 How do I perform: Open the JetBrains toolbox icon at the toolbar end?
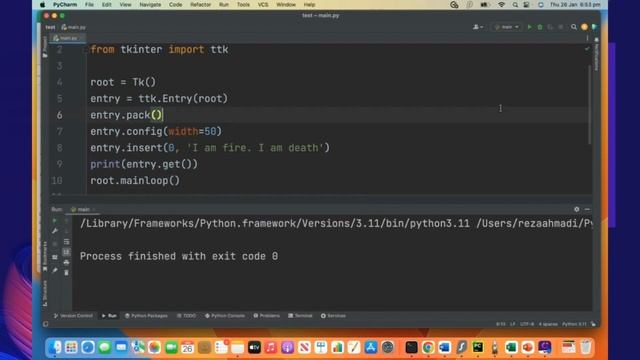[x=594, y=27]
